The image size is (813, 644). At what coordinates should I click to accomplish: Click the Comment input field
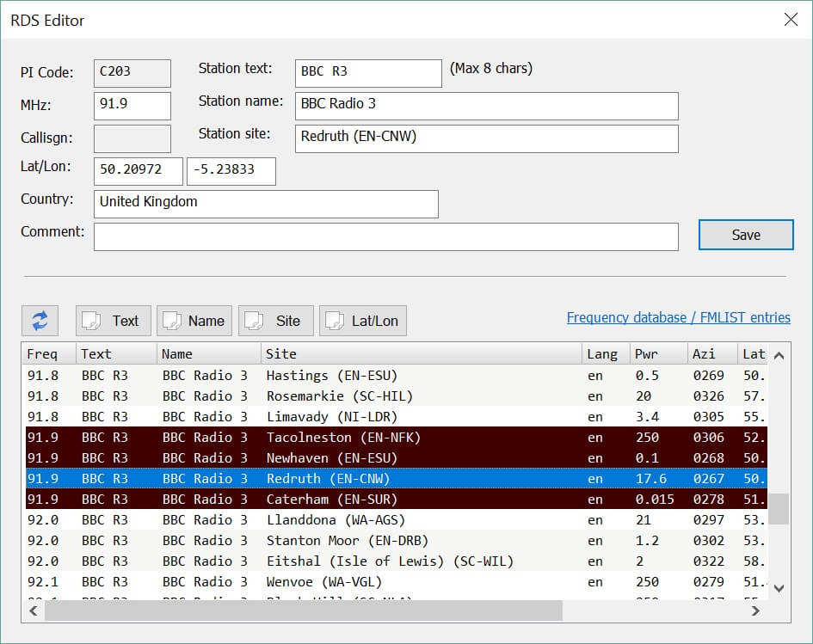coord(385,236)
